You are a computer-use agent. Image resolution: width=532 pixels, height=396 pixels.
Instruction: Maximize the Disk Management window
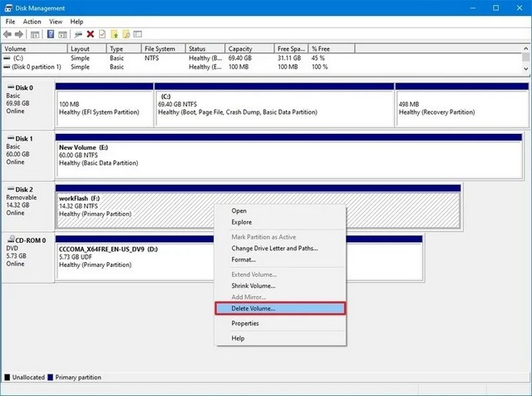tap(495, 7)
